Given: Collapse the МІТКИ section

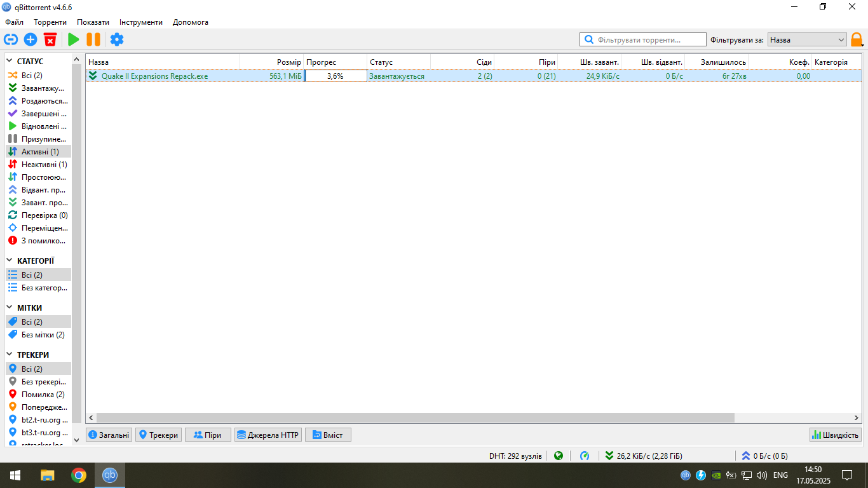Looking at the screenshot, I should tap(10, 308).
